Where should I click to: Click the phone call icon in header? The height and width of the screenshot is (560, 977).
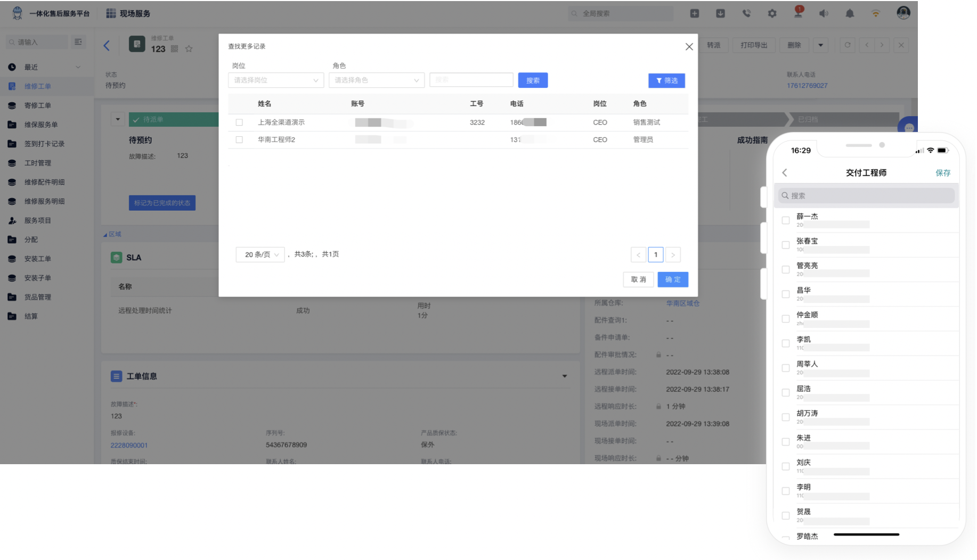[x=746, y=14]
